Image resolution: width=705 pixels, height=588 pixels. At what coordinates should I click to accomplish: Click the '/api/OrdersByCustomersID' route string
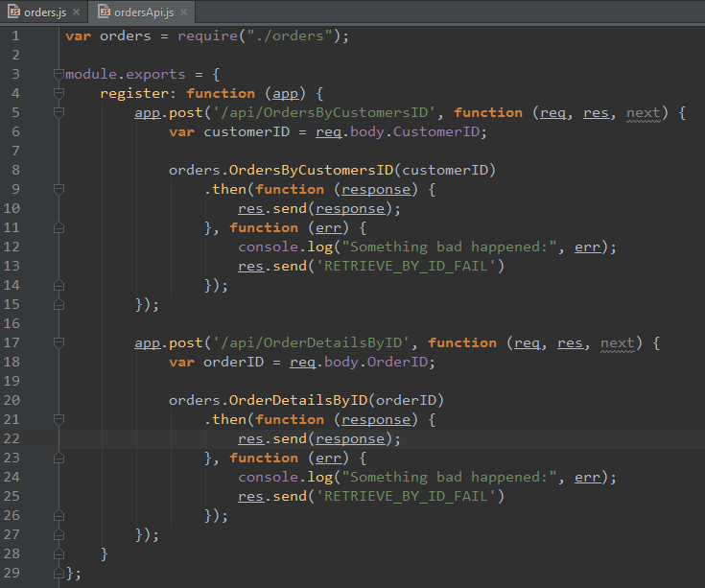[x=324, y=112]
